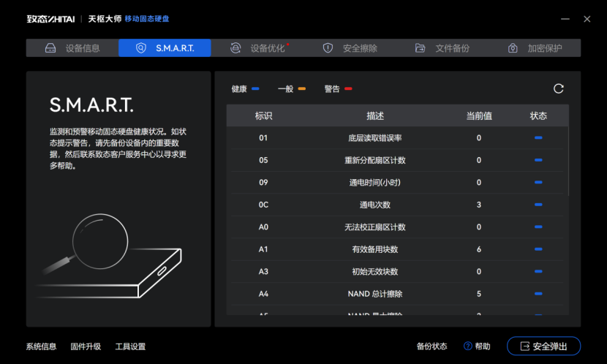607x364 pixels.
Task: Click the refresh S.M.A.R.T. data icon
Action: [559, 88]
